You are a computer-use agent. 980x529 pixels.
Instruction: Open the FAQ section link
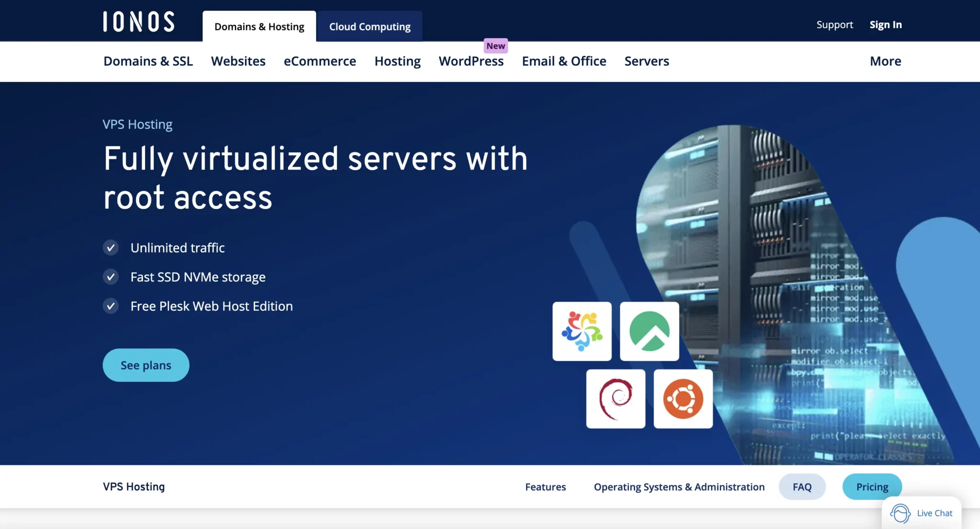click(802, 487)
